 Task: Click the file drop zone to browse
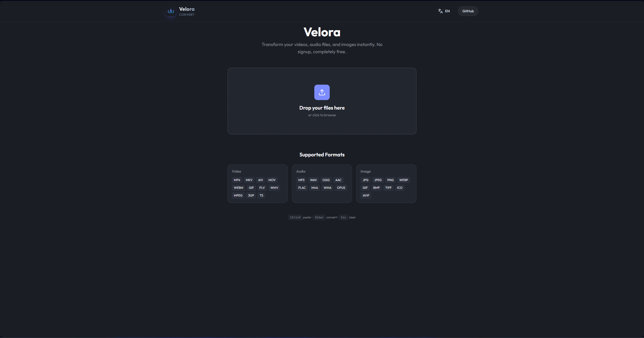point(322,101)
